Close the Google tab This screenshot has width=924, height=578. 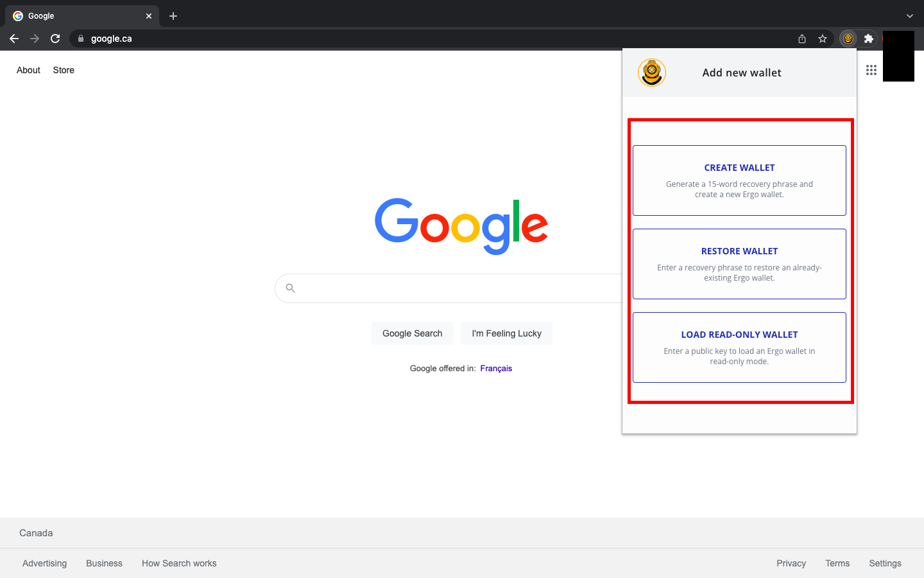click(149, 16)
